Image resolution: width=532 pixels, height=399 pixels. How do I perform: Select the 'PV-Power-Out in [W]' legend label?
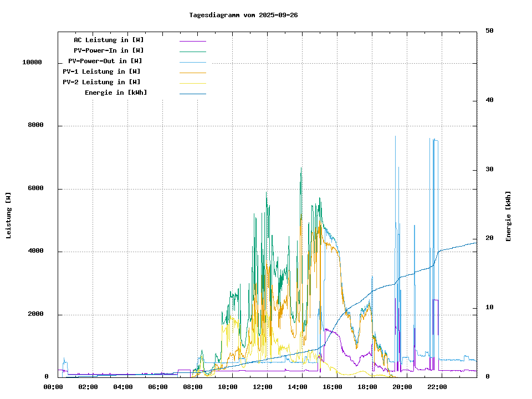coord(105,61)
